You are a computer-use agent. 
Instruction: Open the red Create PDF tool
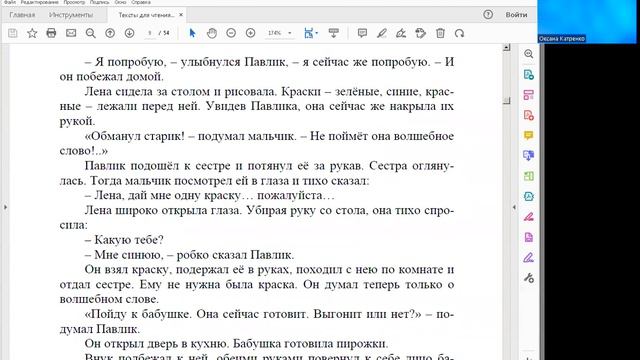point(529,116)
